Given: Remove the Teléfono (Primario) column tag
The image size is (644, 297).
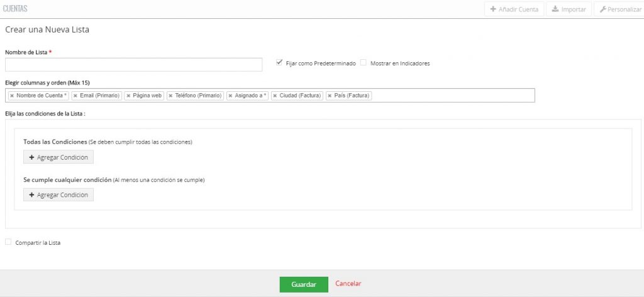Looking at the screenshot, I should click(x=170, y=96).
